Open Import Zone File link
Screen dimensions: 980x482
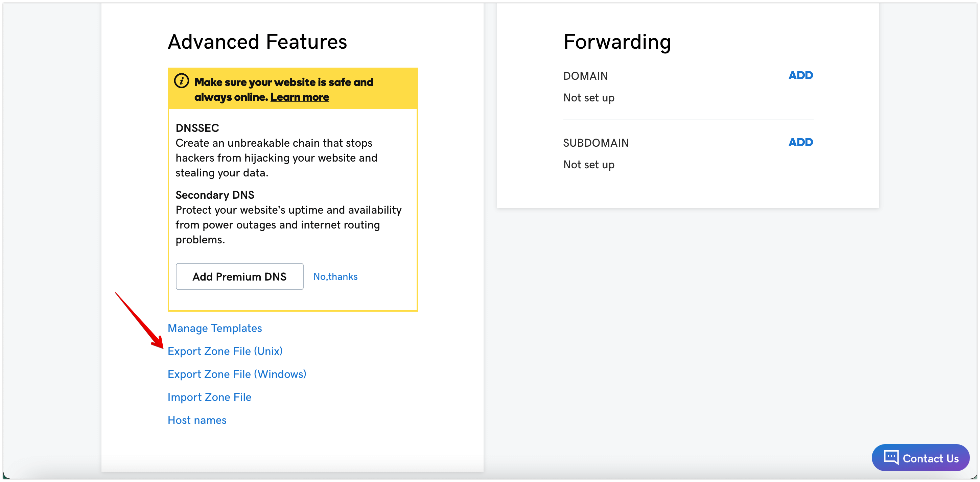coord(210,397)
